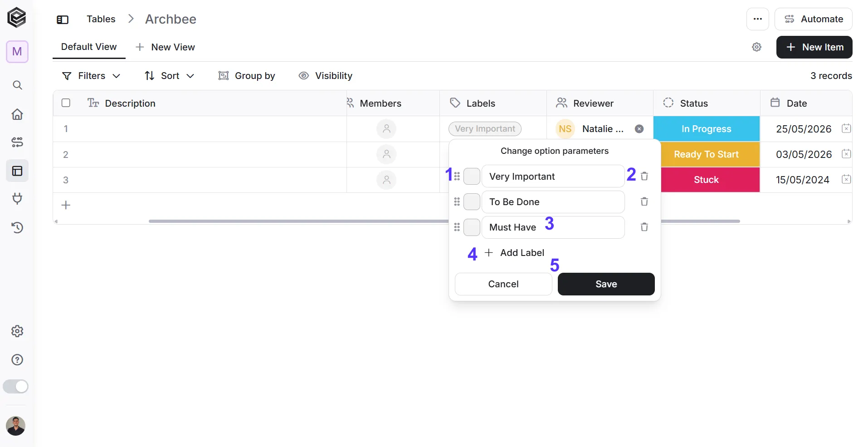The image size is (868, 447).
Task: Go to Home in sidebar
Action: pos(17,114)
